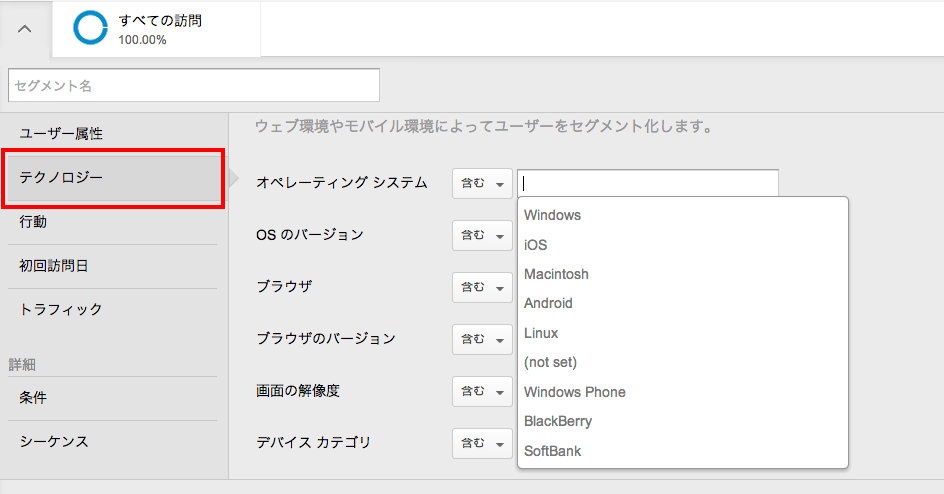Focus the セグメント名 name field
944x494 pixels.
tap(194, 85)
